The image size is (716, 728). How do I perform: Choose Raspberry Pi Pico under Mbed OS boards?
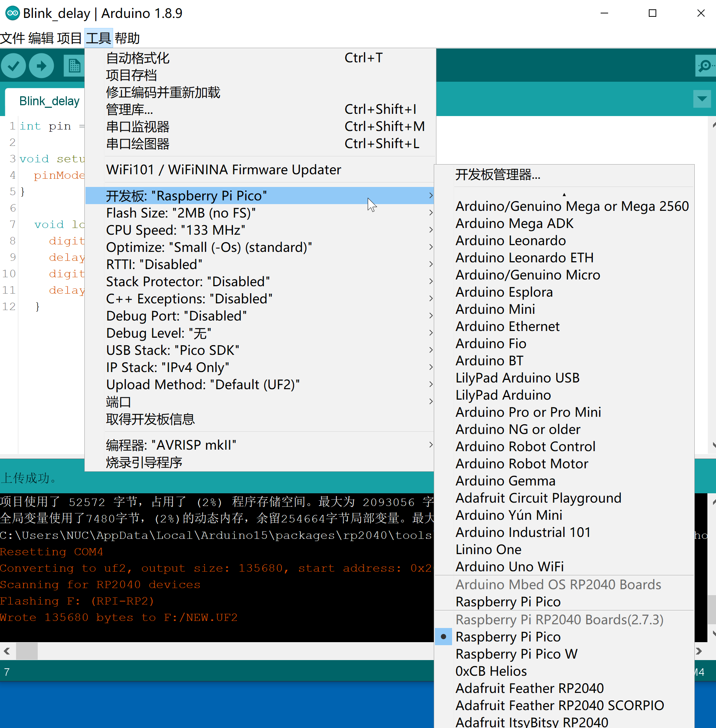click(x=508, y=602)
